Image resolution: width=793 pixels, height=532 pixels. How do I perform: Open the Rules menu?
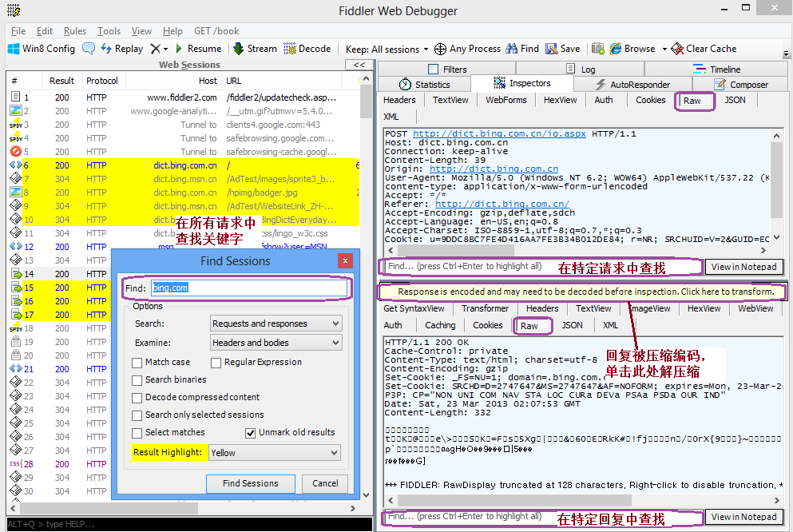75,31
